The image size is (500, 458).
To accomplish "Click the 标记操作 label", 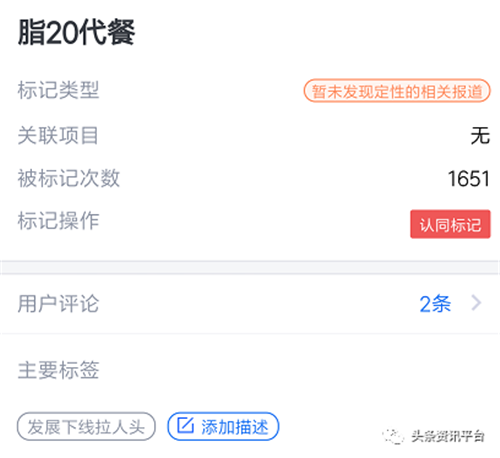I will (x=58, y=221).
